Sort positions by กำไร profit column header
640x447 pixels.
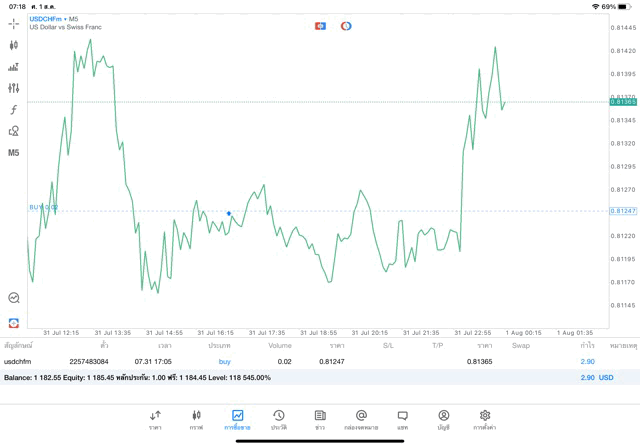point(588,345)
